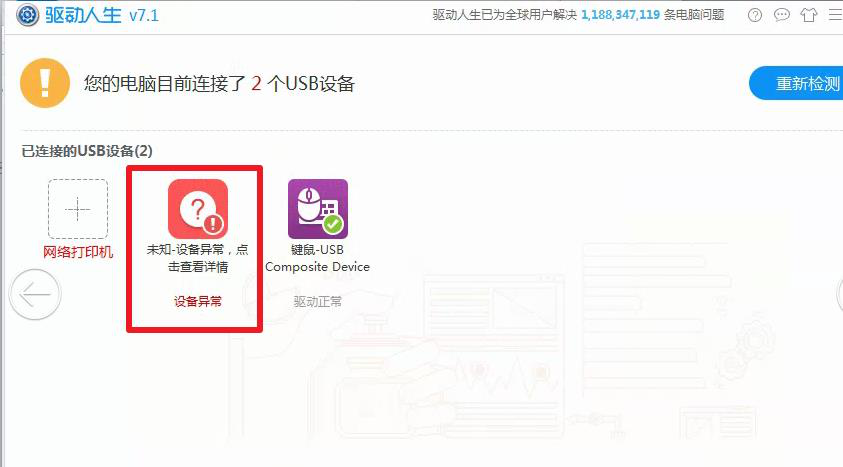
Task: Click the 驱动人生 v7.1 title text
Action: tap(102, 15)
